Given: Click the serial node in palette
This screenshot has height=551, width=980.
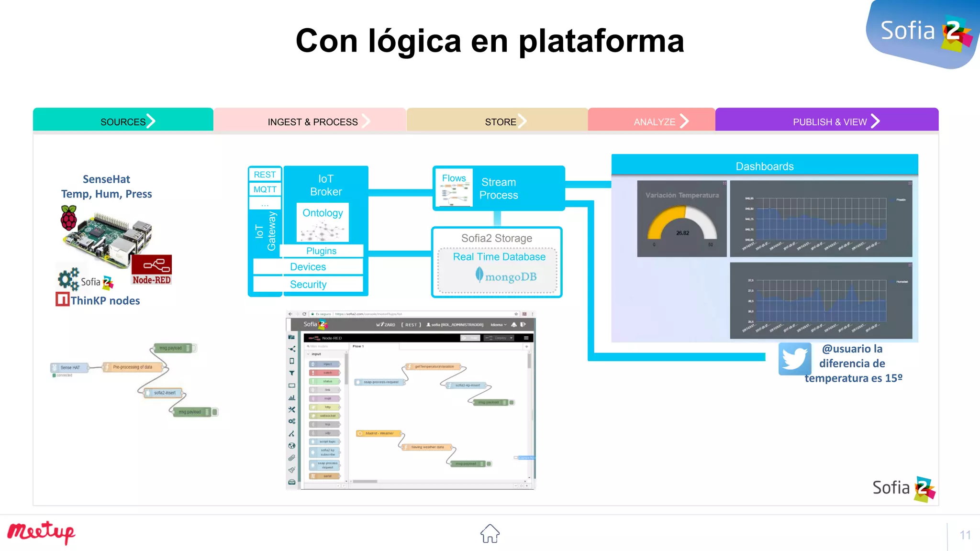Looking at the screenshot, I should click(x=325, y=476).
